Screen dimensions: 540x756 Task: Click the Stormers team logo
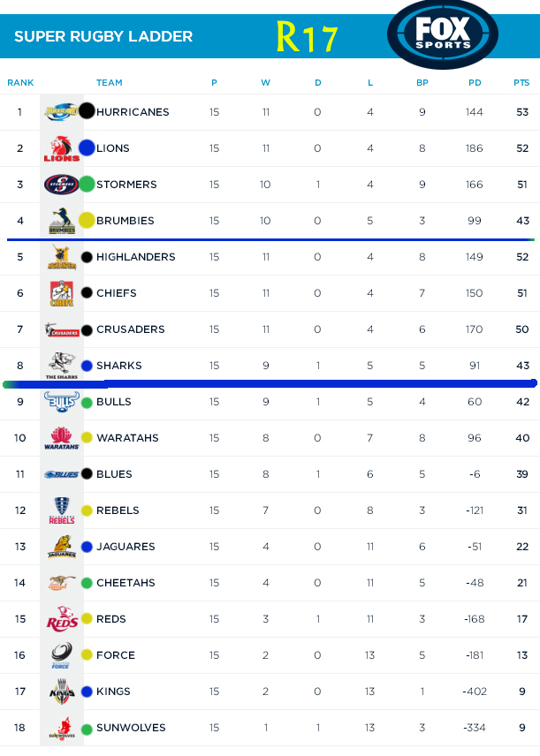(x=60, y=185)
